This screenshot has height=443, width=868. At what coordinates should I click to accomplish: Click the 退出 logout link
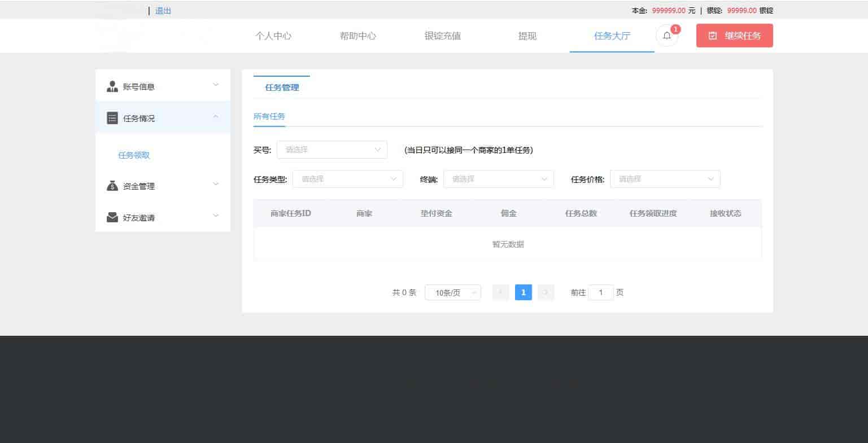pyautogui.click(x=163, y=11)
